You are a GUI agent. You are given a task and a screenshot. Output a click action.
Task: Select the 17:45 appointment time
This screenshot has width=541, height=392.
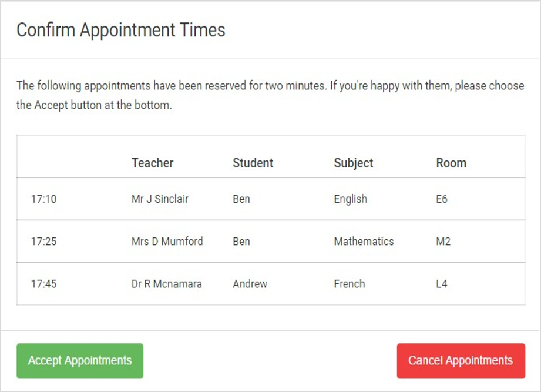[x=44, y=284]
